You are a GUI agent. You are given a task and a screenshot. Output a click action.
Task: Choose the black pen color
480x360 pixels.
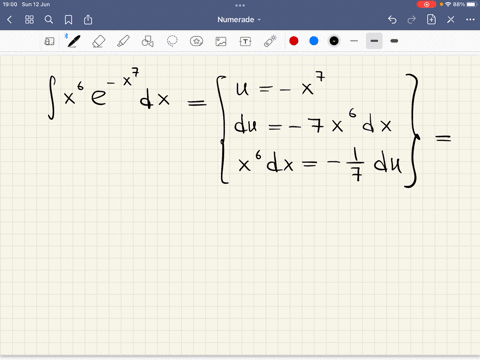click(334, 41)
